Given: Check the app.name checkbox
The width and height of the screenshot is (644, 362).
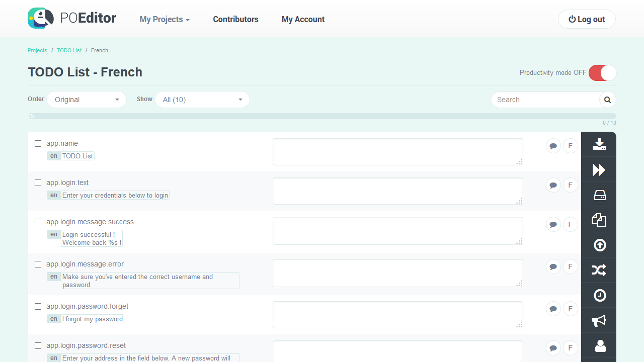Looking at the screenshot, I should 38,143.
